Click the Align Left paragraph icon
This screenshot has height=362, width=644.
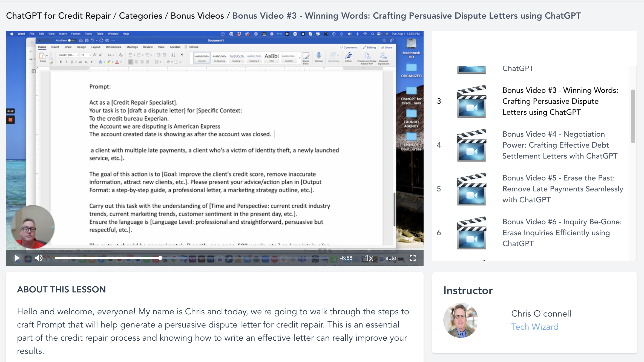[x=131, y=62]
